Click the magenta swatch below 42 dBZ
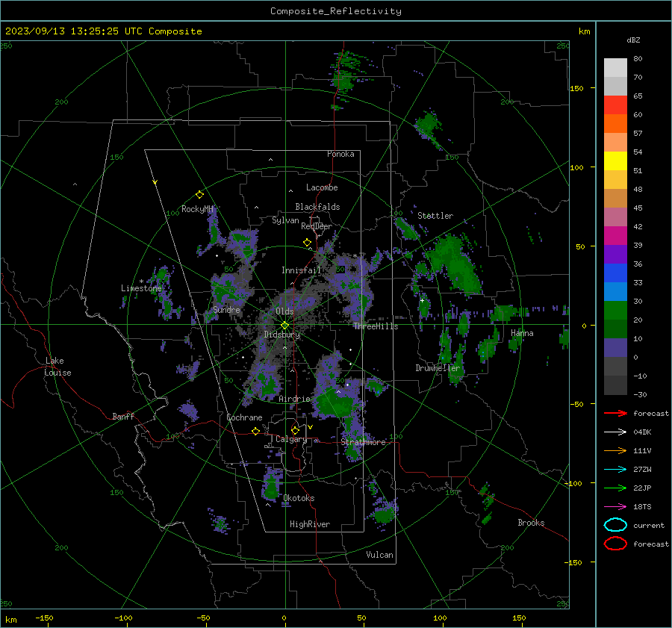 click(615, 235)
